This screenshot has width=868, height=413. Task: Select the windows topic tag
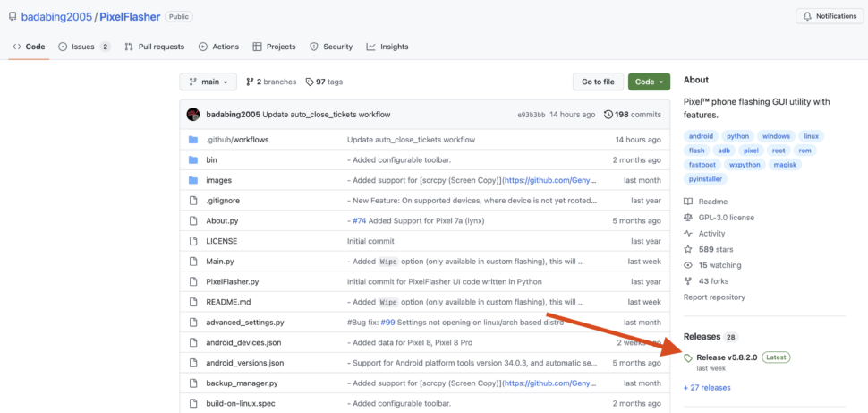click(x=776, y=136)
